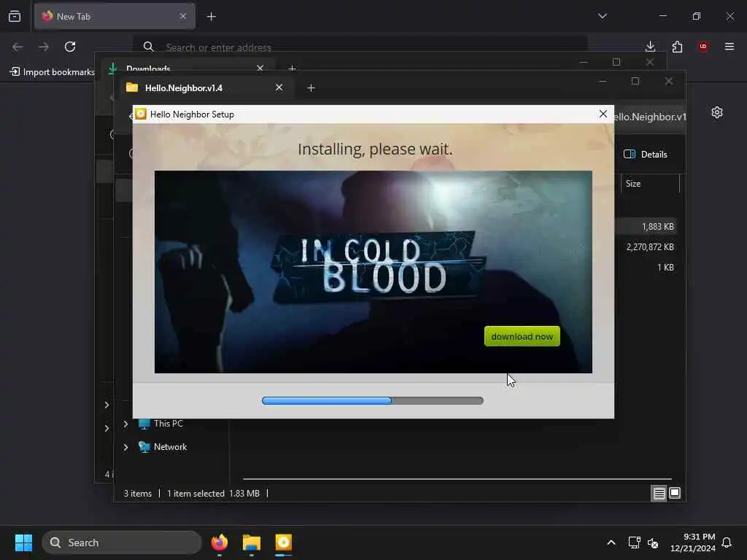Screen dimensions: 747x560
Task: Switch Explorer to large thumbnails view
Action: click(675, 493)
